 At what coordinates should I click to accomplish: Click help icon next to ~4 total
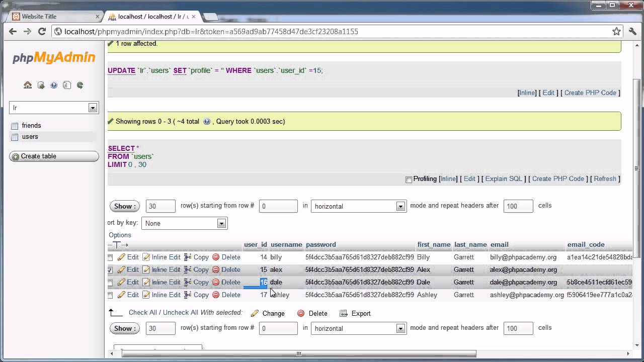coord(206,121)
